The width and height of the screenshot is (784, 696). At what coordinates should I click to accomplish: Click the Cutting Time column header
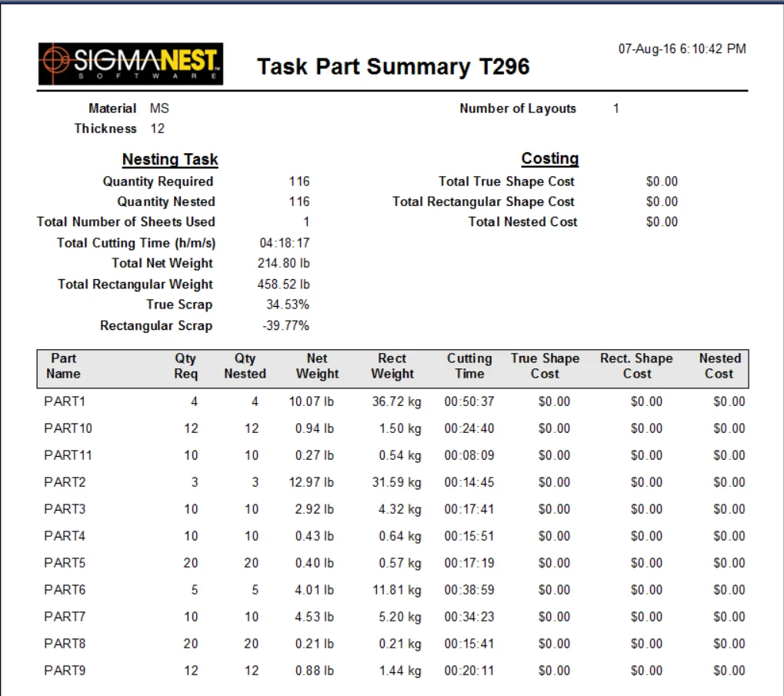coord(469,366)
